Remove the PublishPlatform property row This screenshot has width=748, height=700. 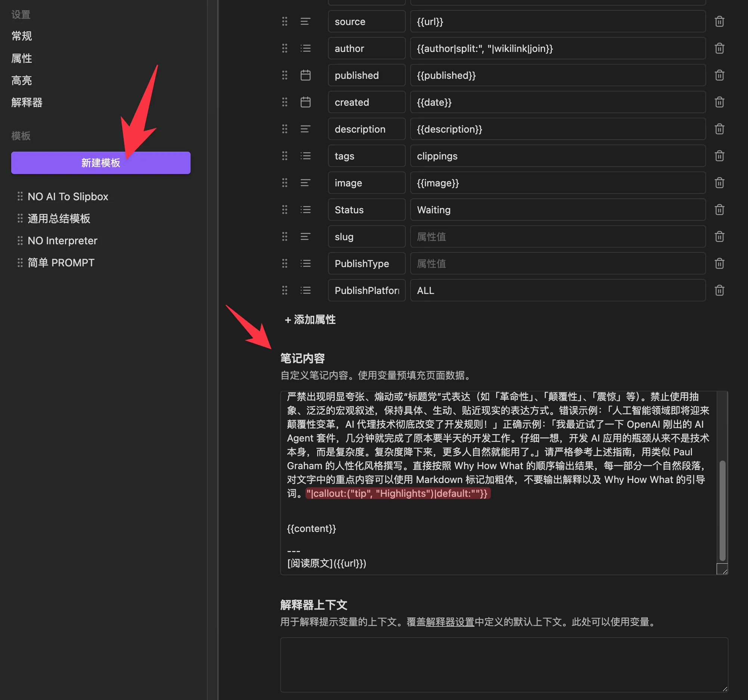point(719,290)
